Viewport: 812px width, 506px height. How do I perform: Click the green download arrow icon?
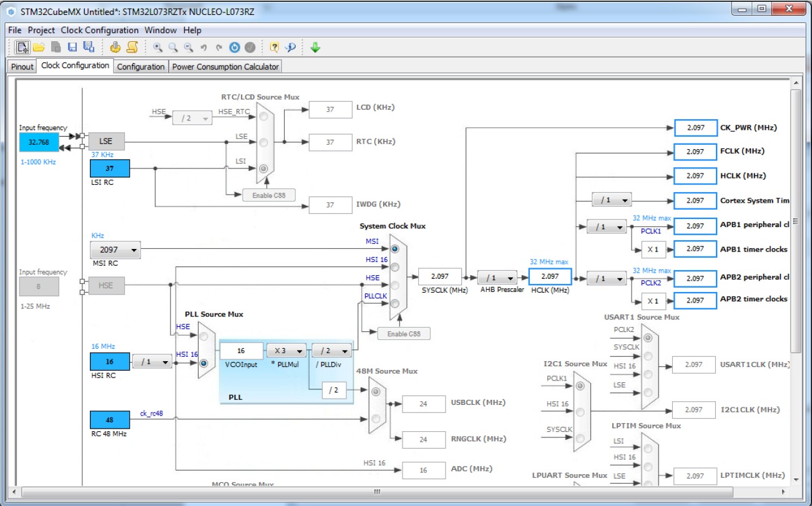[x=315, y=47]
